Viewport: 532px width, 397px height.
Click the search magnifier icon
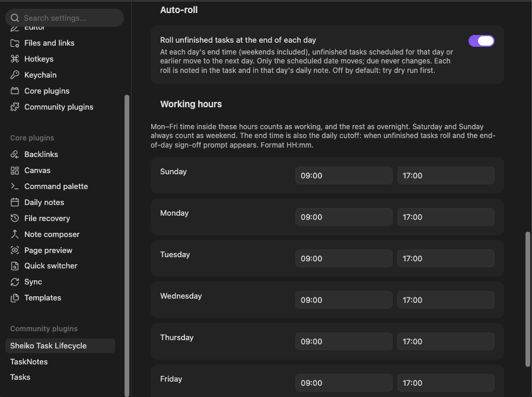pyautogui.click(x=15, y=18)
